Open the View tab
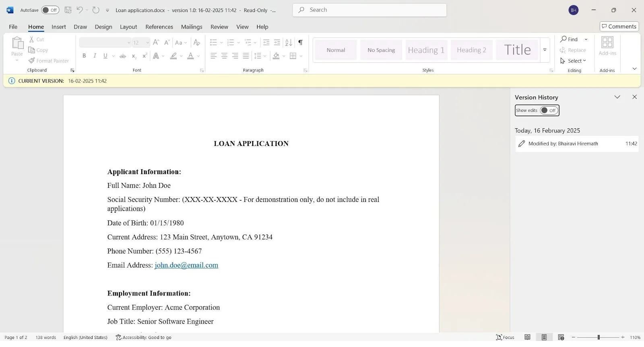644x347 pixels. (242, 27)
